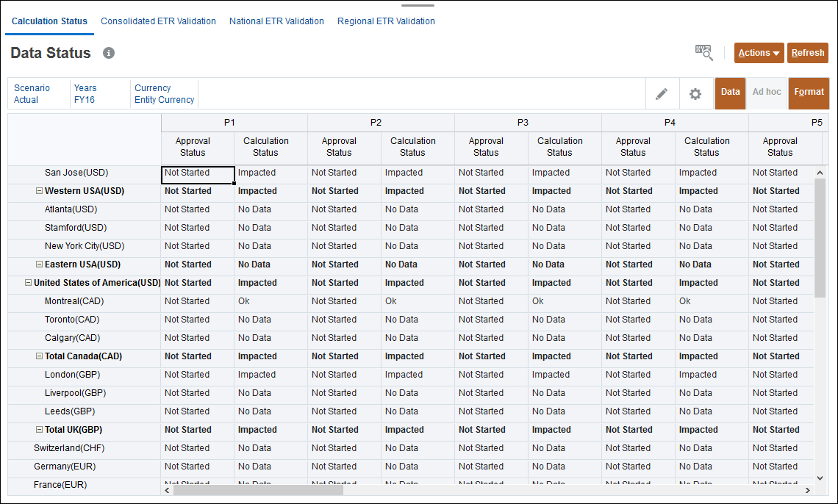
Task: Select the P4 column header
Action: tap(675, 122)
